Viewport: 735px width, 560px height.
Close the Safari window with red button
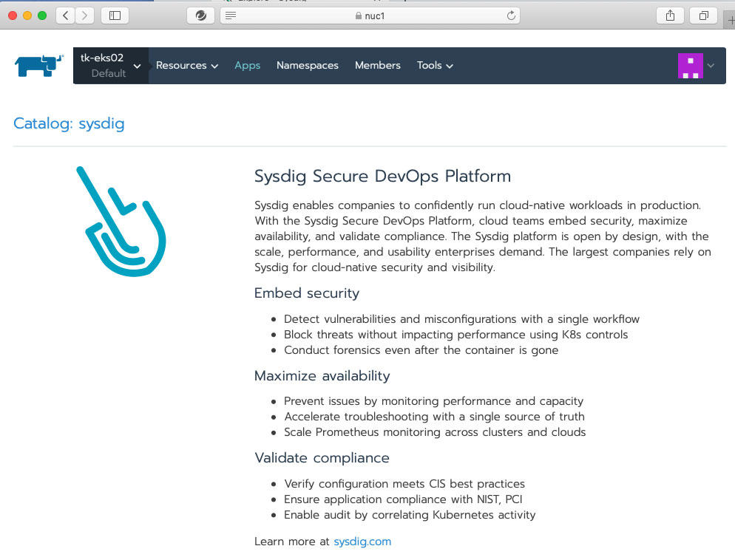click(13, 16)
